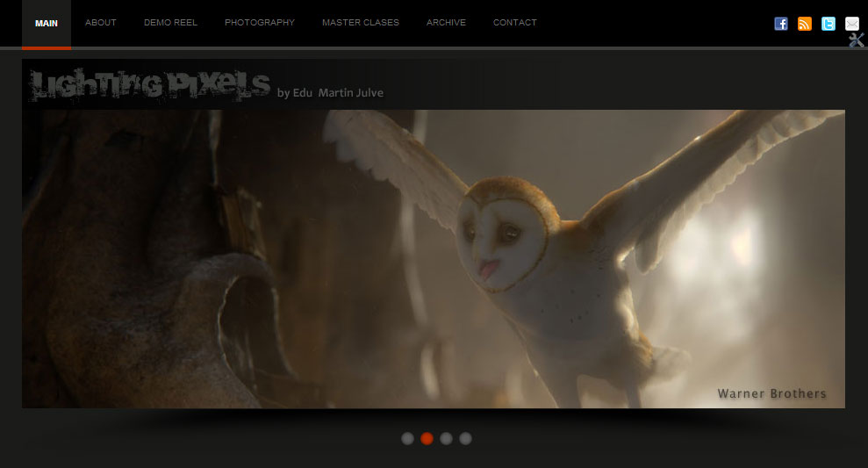Screen dimensions: 868x468
Task: Visit the ARCHIVE page
Action: point(446,23)
